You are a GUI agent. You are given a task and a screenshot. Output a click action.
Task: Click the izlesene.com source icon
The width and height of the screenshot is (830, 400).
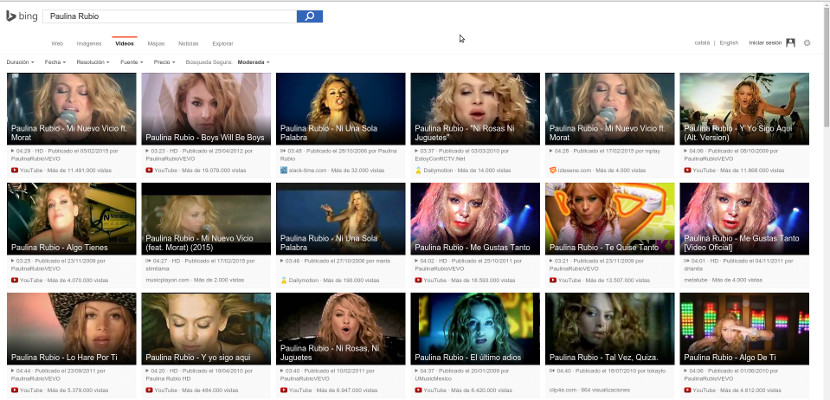click(x=553, y=170)
